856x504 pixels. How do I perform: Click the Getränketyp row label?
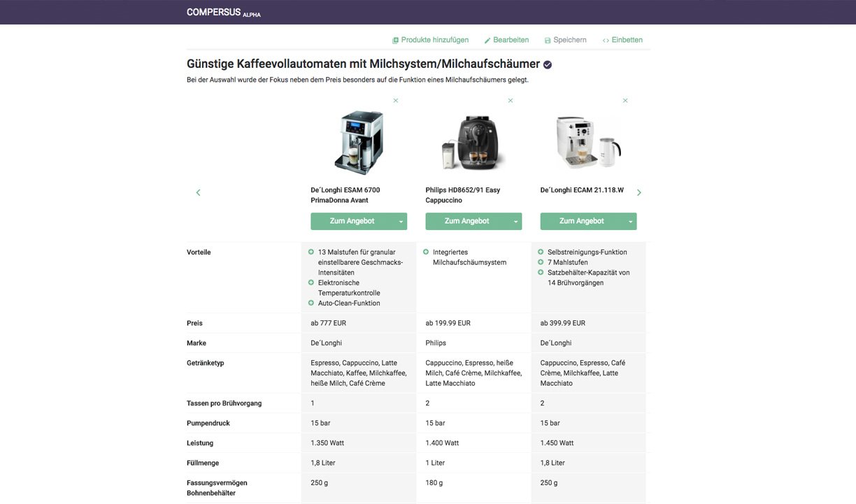(x=206, y=363)
